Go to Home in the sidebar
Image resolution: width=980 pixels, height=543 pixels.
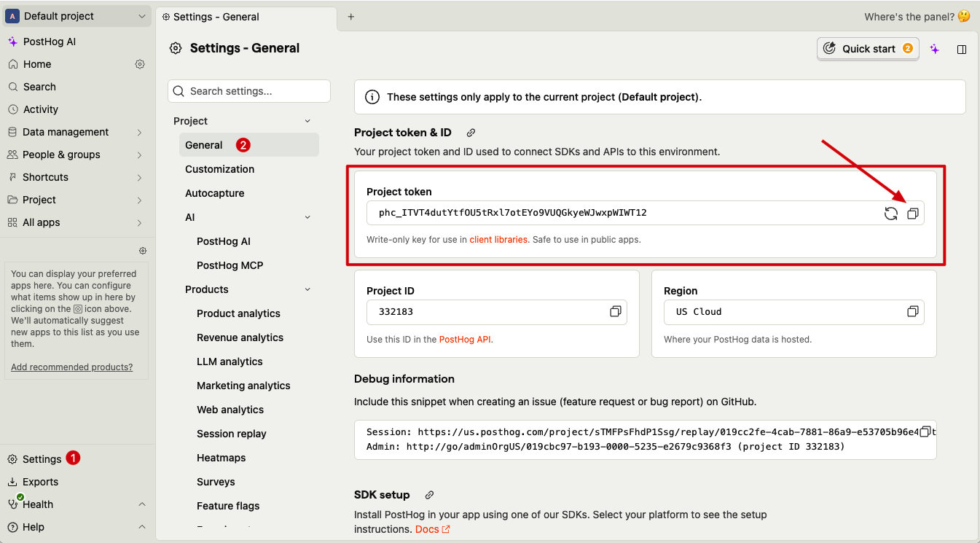37,64
